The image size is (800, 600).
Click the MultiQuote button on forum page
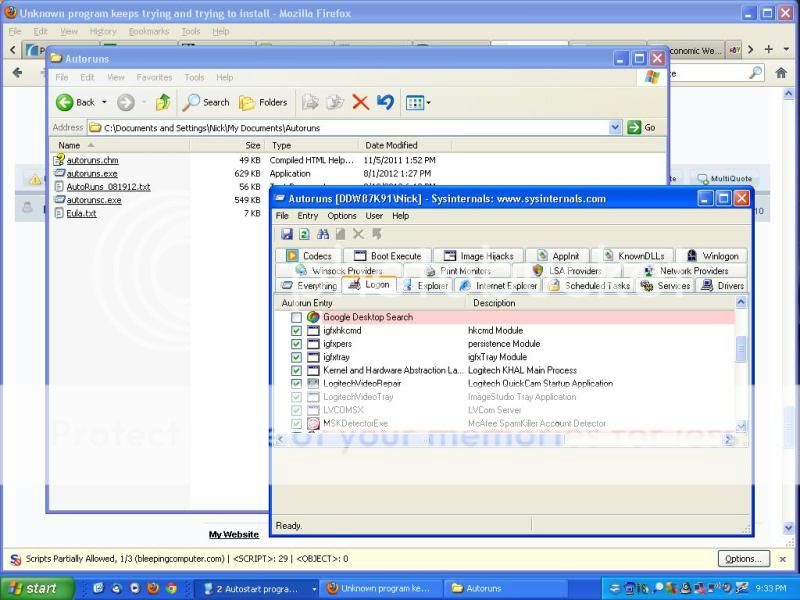pyautogui.click(x=724, y=179)
